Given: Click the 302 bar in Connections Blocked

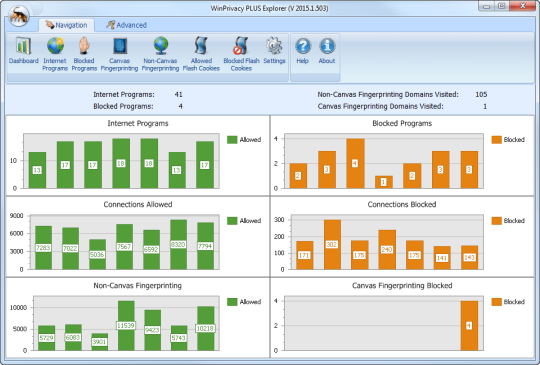Looking at the screenshot, I should [x=332, y=244].
